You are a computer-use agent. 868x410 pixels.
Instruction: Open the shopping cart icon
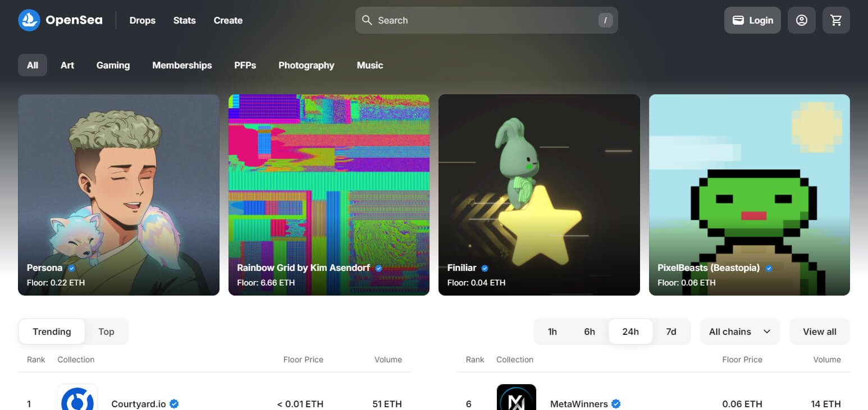836,20
